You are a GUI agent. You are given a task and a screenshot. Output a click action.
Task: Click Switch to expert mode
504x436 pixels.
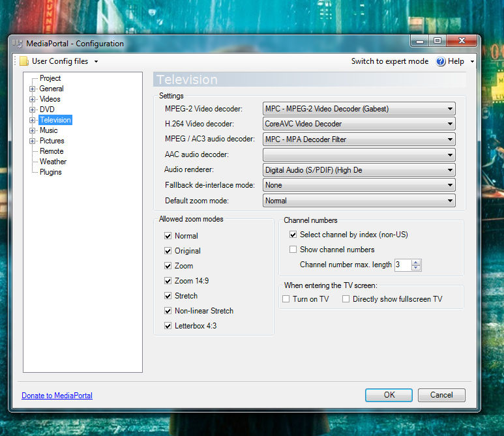(389, 61)
